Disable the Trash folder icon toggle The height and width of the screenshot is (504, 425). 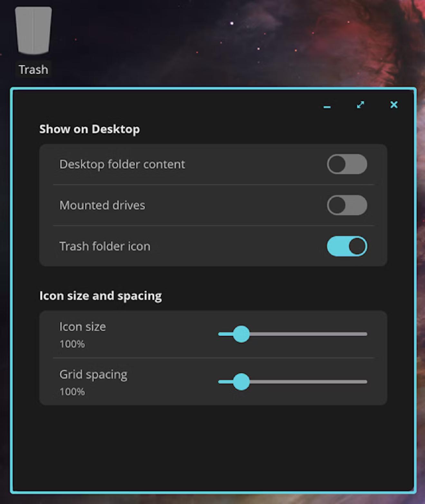pyautogui.click(x=347, y=246)
